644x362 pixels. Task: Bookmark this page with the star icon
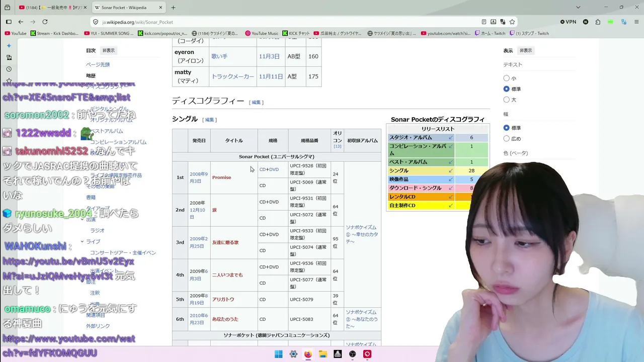pos(512,22)
